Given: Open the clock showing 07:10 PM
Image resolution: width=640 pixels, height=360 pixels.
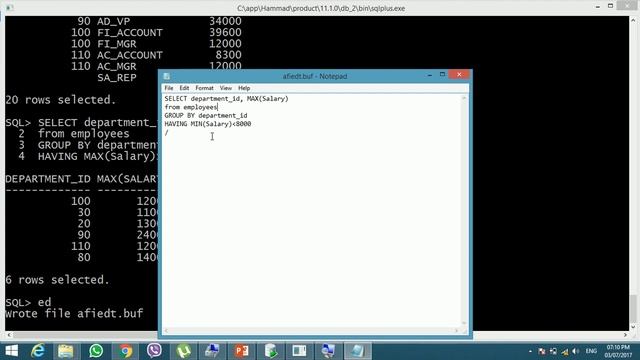Looking at the screenshot, I should (x=618, y=351).
